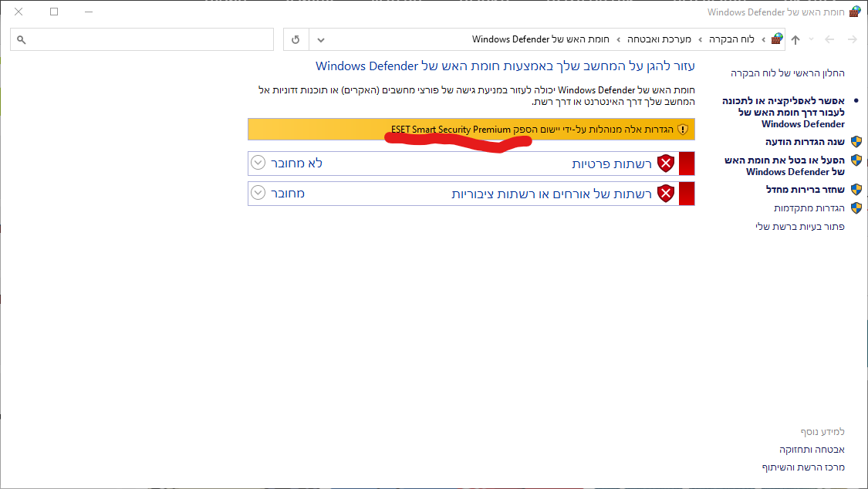Click the מחובר status for public networks
The height and width of the screenshot is (489, 868).
pos(287,193)
